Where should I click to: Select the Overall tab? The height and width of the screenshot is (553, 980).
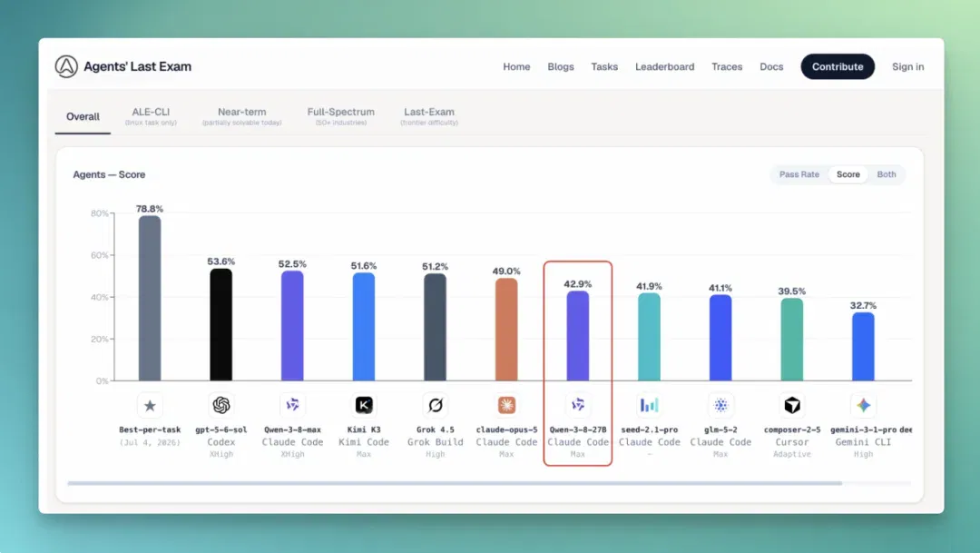click(x=83, y=116)
